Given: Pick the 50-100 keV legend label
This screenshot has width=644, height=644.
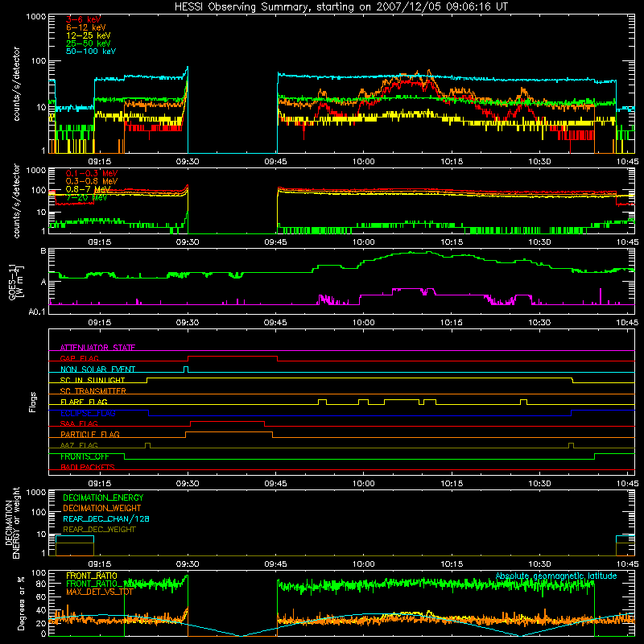Looking at the screenshot, I should click(91, 52).
